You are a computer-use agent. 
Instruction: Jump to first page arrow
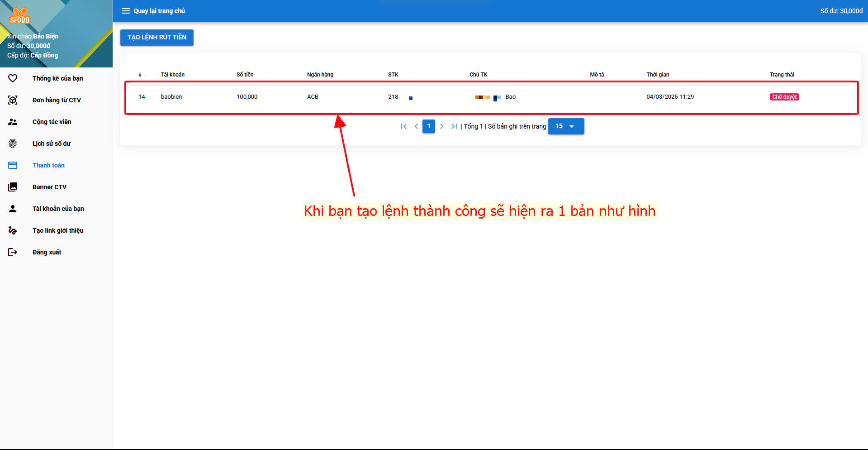click(x=403, y=126)
